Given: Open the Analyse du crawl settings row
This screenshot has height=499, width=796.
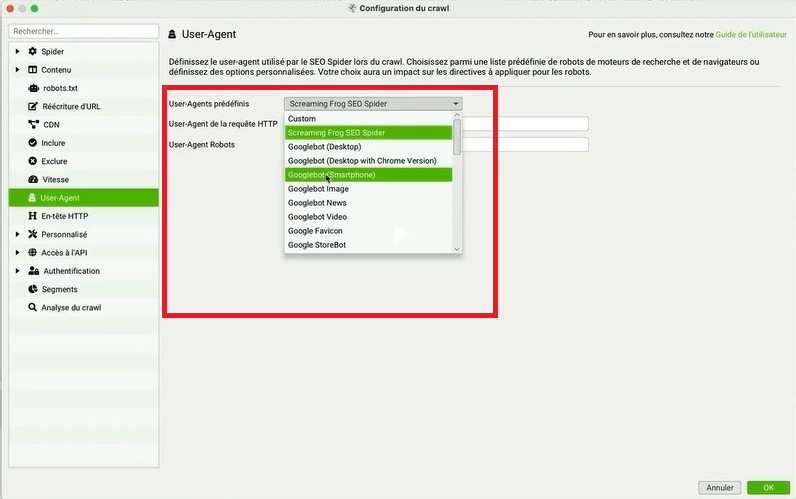Looking at the screenshot, I should (x=84, y=307).
